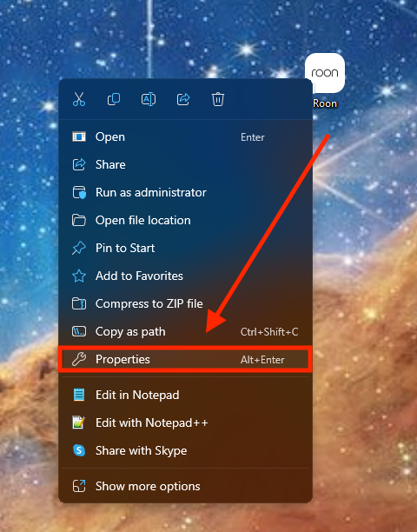Choose Open from the context menu

tap(185, 137)
